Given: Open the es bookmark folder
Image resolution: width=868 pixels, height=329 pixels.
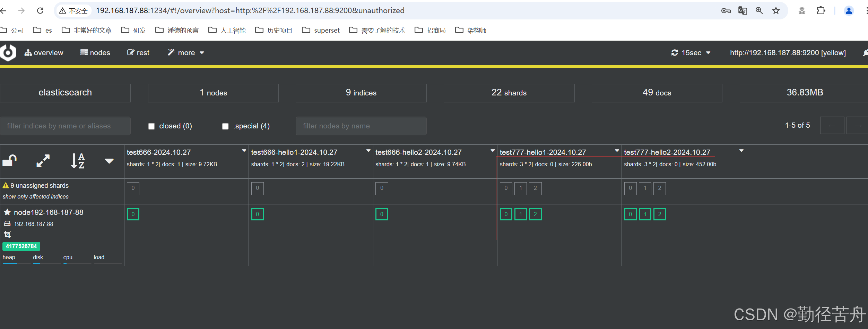Looking at the screenshot, I should [42, 30].
